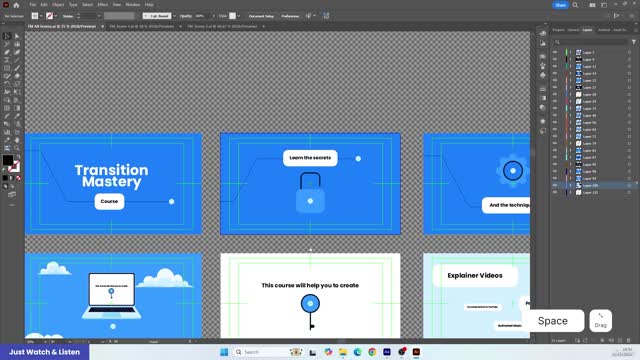
Task: Open the Fill color dropdown in control bar
Action: pos(41,16)
